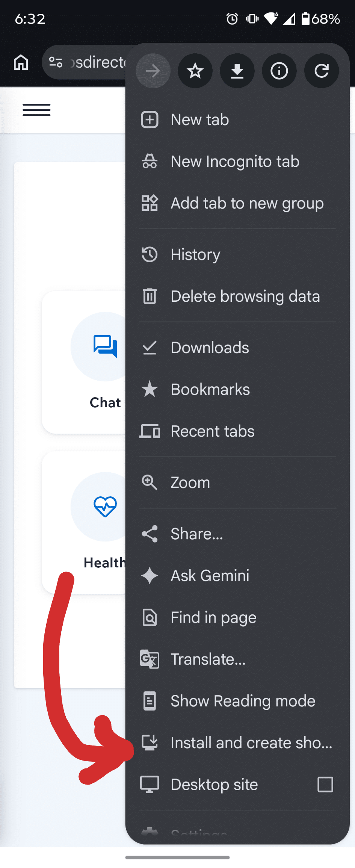Tap the bookmark star icon in menu header
This screenshot has width=355, height=868.
(195, 71)
